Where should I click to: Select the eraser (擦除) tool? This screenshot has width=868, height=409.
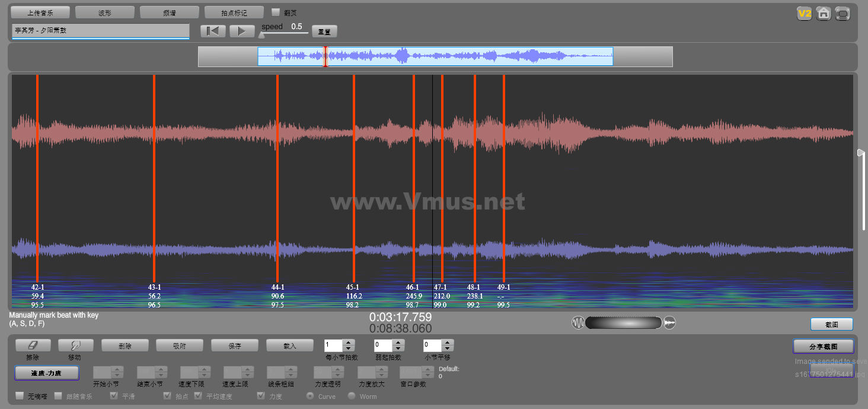pyautogui.click(x=33, y=345)
